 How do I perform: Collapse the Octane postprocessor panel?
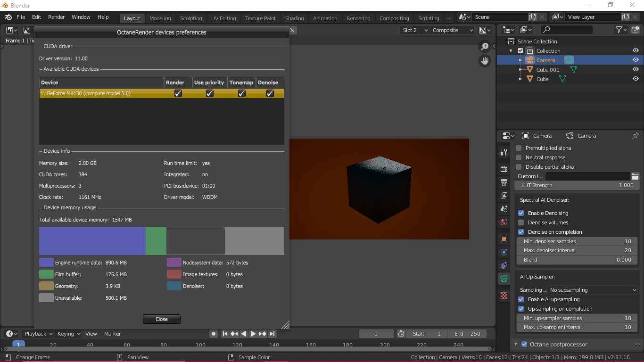pyautogui.click(x=516, y=345)
